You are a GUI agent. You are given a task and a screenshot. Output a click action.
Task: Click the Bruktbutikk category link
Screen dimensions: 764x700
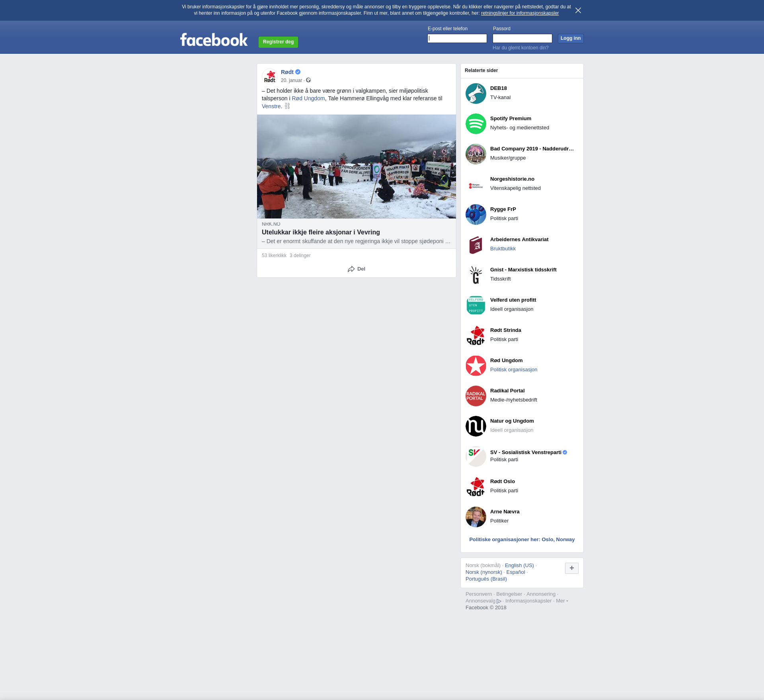click(503, 249)
